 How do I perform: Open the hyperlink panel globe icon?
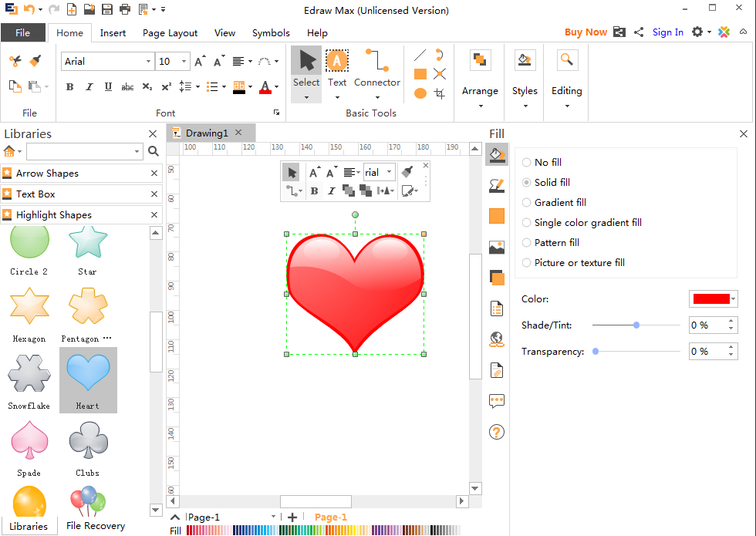pyautogui.click(x=497, y=339)
